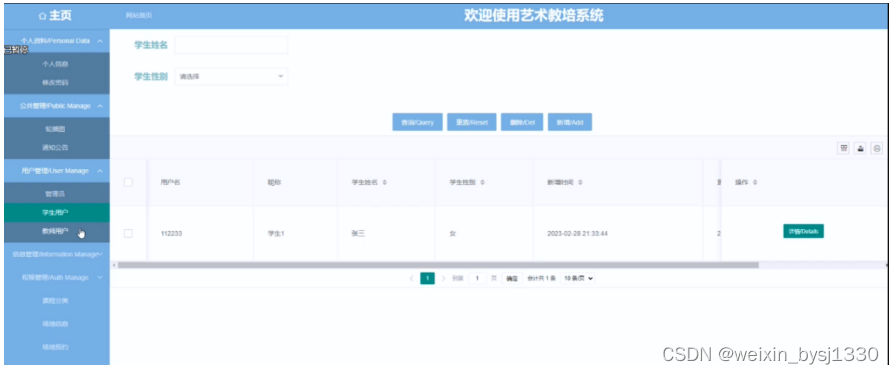The image size is (894, 374).
Task: Open the 10 条/页 page size dropdown
Action: click(578, 278)
